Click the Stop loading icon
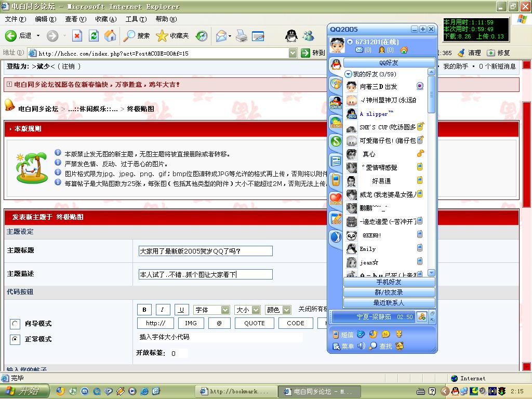Image resolution: width=532 pixels, height=399 pixels. pyautogui.click(x=77, y=35)
